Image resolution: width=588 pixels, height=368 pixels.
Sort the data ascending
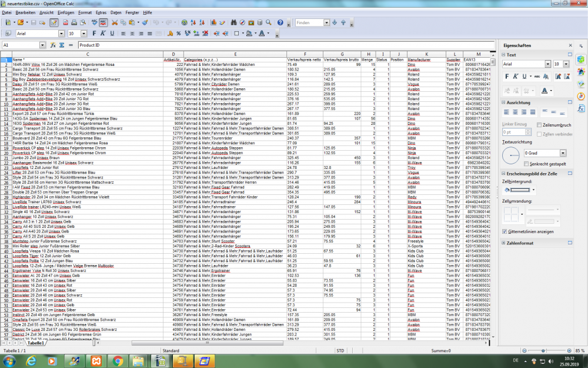pos(193,24)
